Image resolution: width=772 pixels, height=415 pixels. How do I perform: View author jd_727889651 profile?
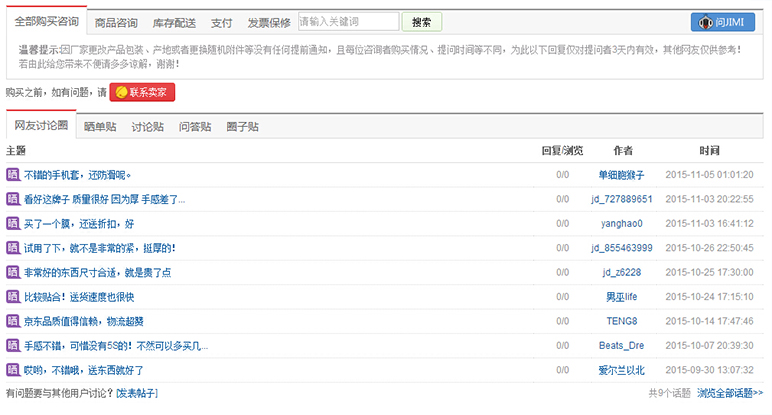(x=622, y=199)
